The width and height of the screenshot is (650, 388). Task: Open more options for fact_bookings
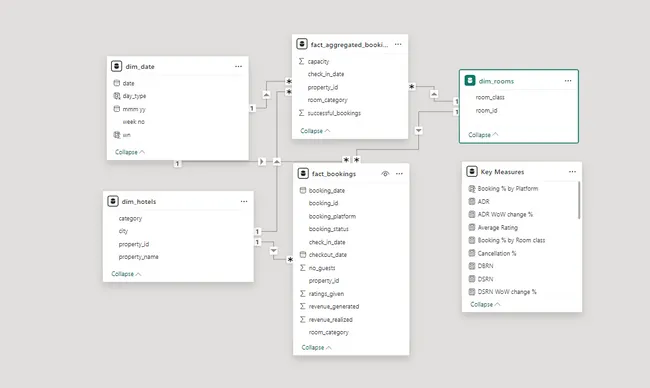(399, 174)
